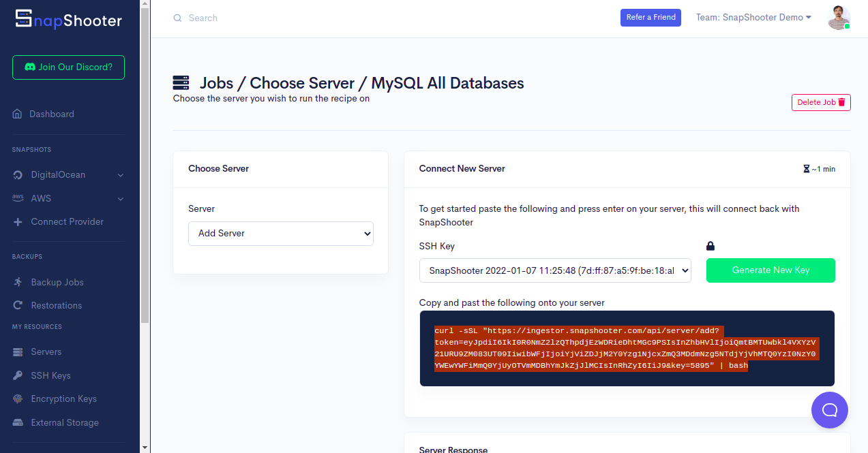Click the Delete Job button
Image resolution: width=868 pixels, height=453 pixels.
coord(821,102)
